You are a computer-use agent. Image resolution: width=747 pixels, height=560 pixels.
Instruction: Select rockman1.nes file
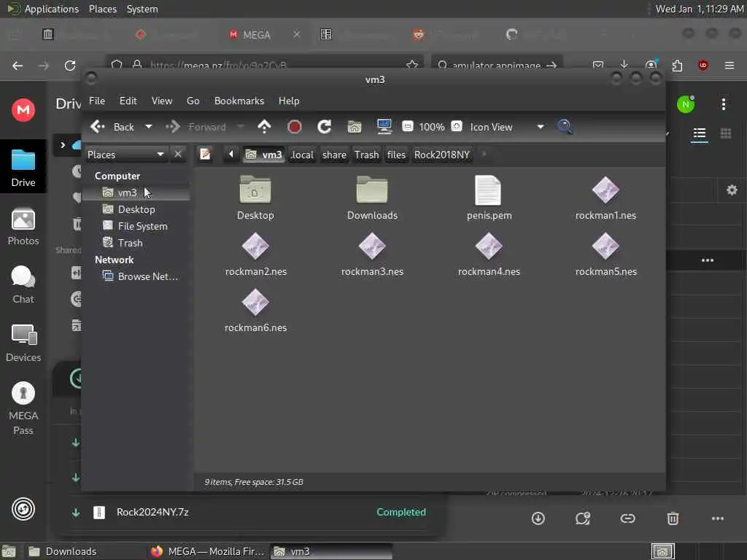(605, 198)
